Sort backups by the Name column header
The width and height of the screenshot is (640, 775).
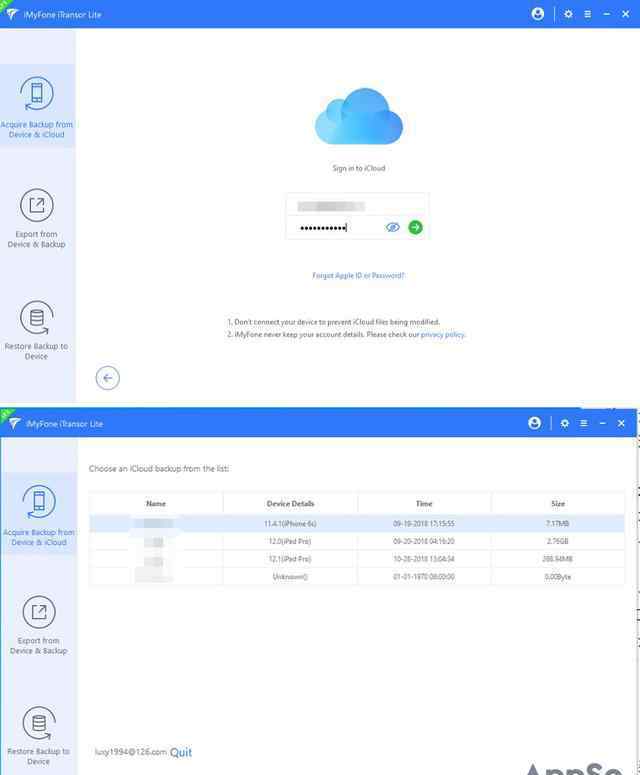pyautogui.click(x=156, y=504)
